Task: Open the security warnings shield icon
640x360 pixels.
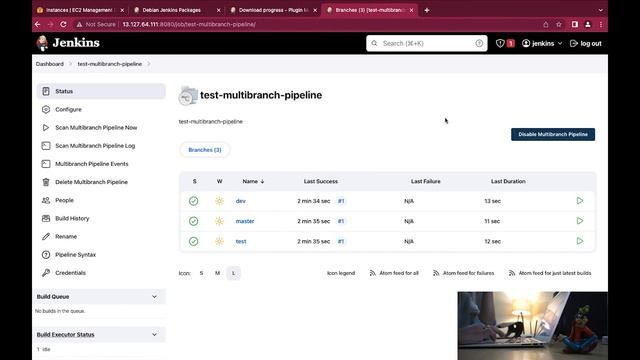Action: click(500, 43)
